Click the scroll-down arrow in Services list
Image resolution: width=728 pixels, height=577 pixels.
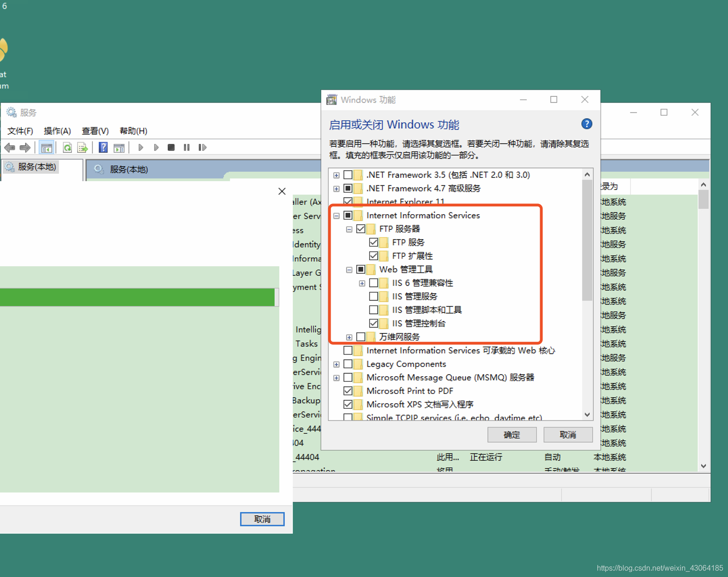point(703,466)
